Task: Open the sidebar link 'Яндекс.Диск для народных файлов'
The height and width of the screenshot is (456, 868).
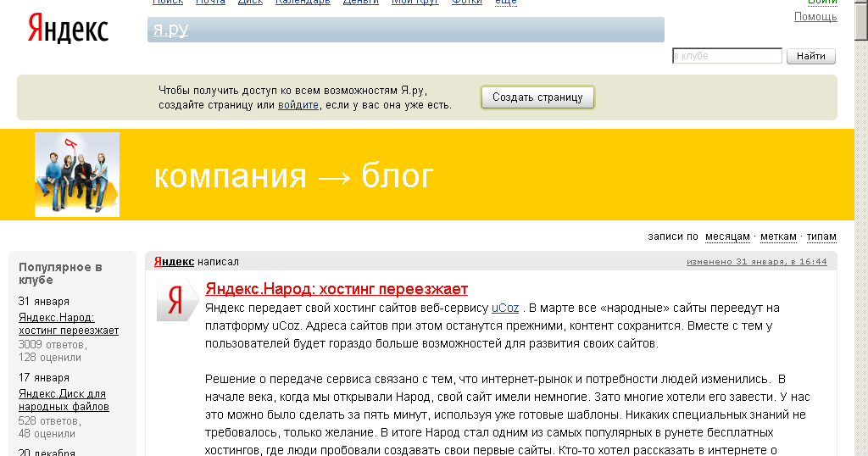Action: point(64,400)
